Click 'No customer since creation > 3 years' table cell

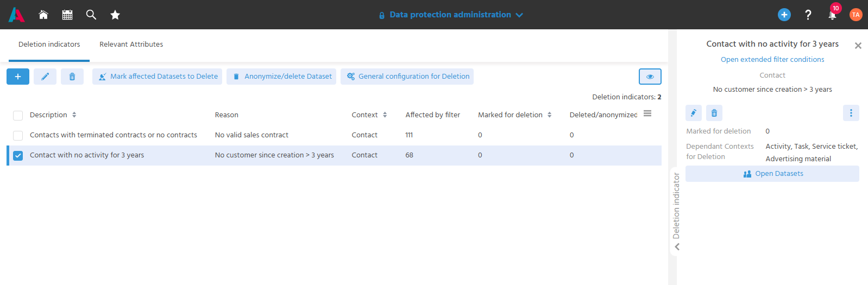coord(274,155)
